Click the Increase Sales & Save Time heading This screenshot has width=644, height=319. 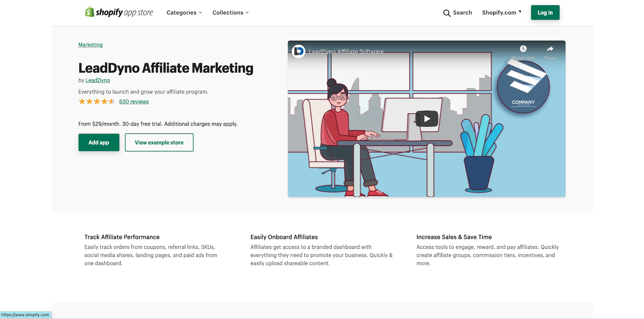(454, 237)
